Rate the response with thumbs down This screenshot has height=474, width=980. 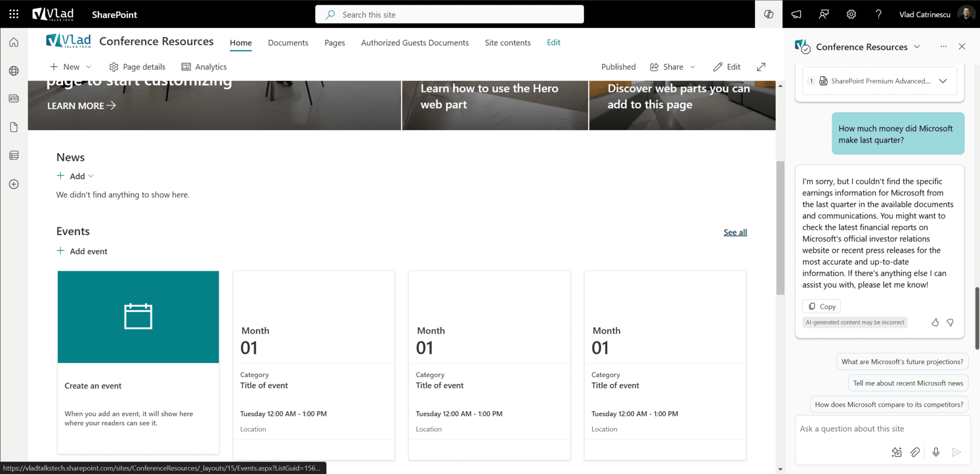tap(950, 322)
